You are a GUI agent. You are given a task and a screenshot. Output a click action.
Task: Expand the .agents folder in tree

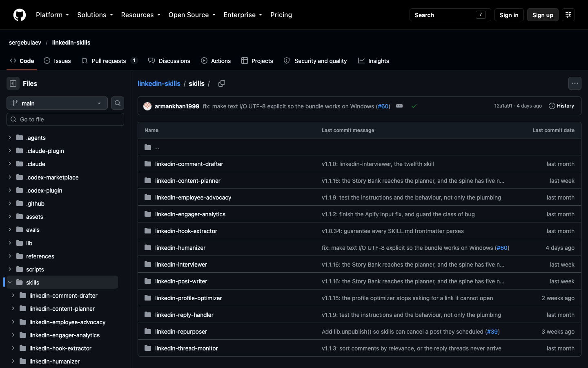pyautogui.click(x=10, y=137)
